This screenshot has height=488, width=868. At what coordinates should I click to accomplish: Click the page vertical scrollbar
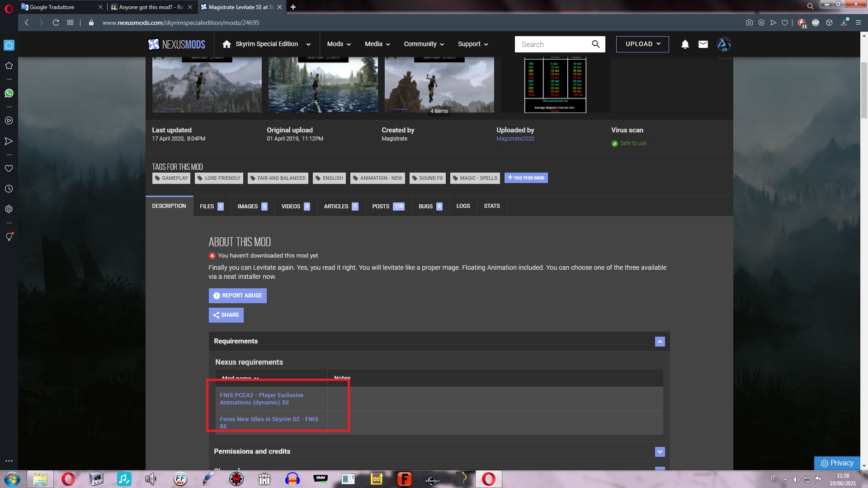point(864,90)
